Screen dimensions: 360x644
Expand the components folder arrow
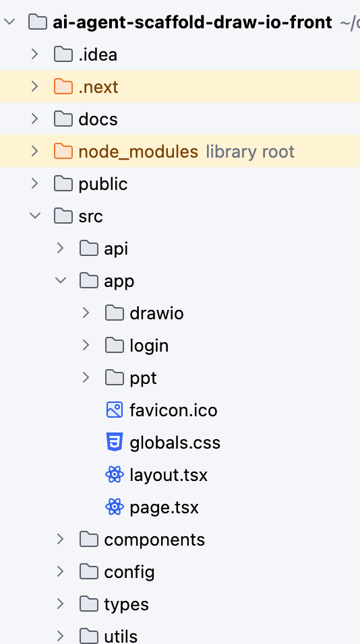(x=61, y=540)
